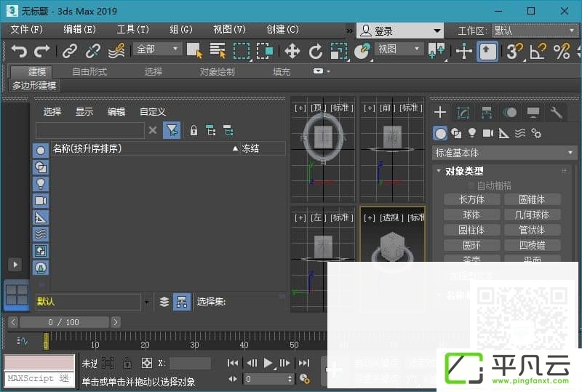The image size is (582, 392).
Task: Open the 全部 selection filter dropdown
Action: (x=157, y=49)
